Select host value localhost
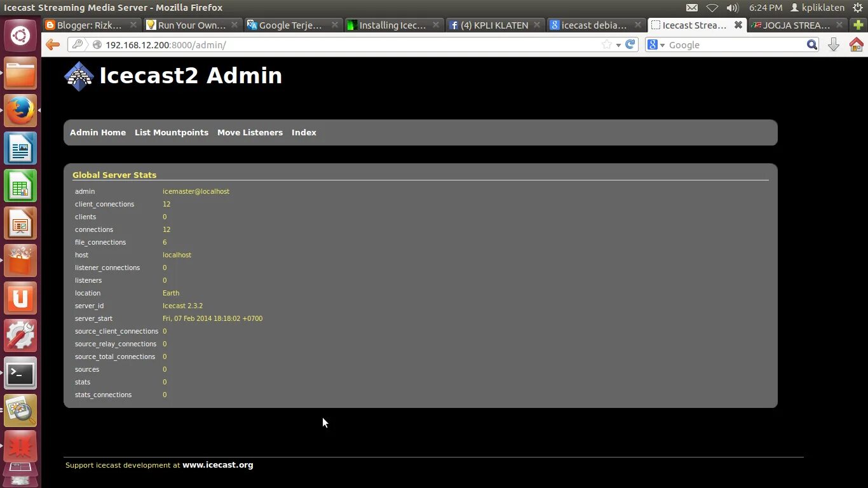Viewport: 868px width, 488px height. [x=177, y=255]
